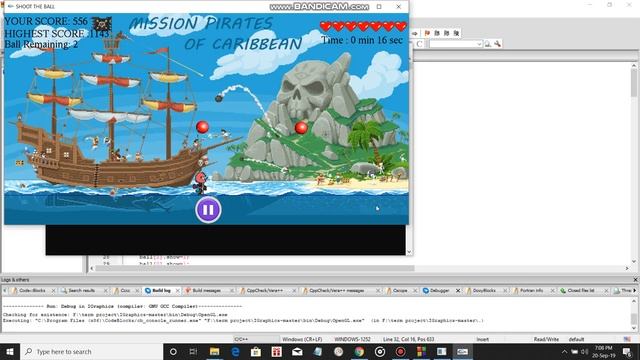Screen dimensions: 640x360
Task: Click WINDOWS-1252 encoding in status bar
Action: (352, 339)
